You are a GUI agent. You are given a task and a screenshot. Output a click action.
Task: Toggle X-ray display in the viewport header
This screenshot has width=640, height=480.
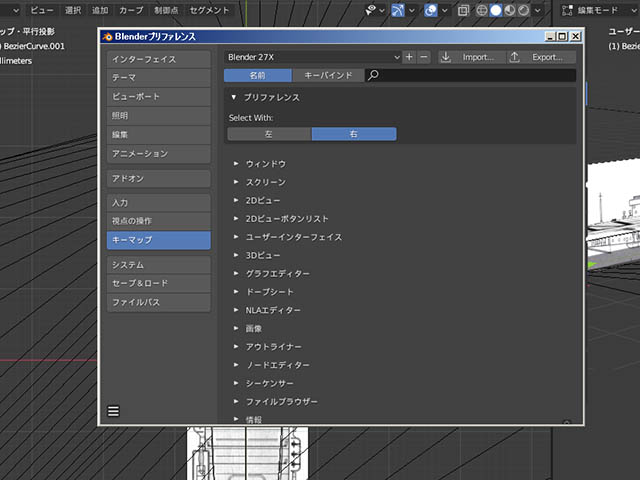click(x=463, y=10)
